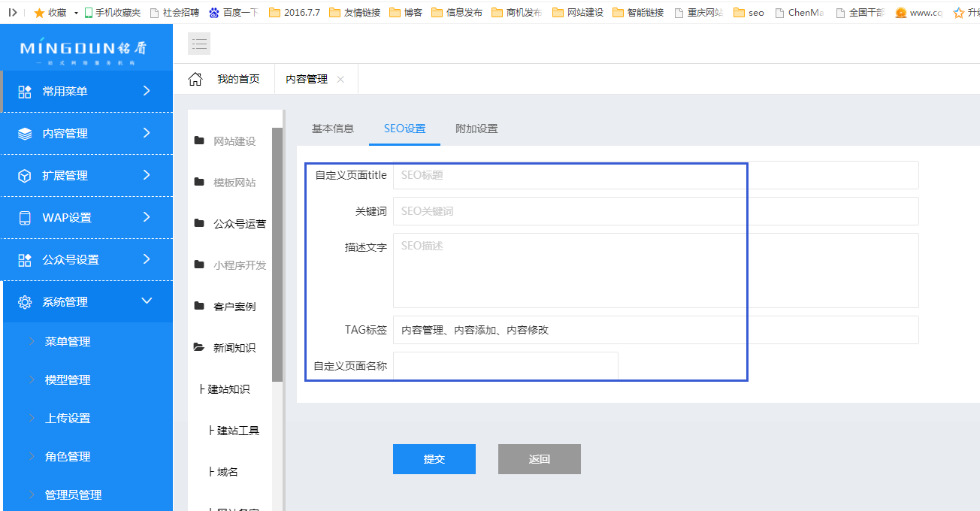Click the category tree scrollbar
This screenshot has width=980, height=511.
coord(277,254)
